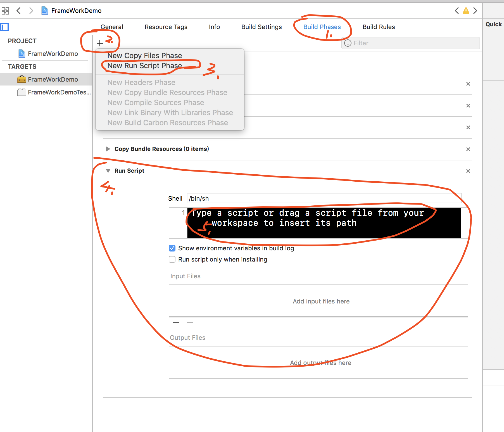504x432 pixels.
Task: Delete the second build phase with its X
Action: [x=468, y=106]
